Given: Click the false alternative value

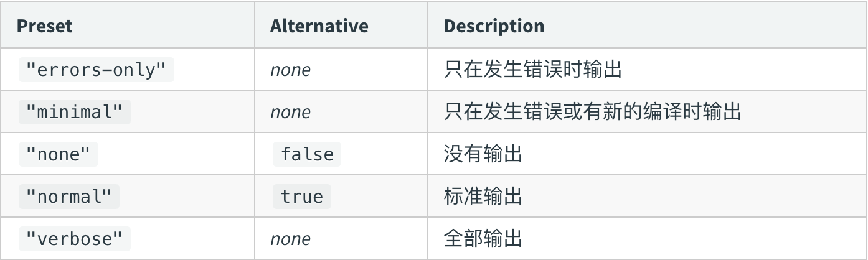Looking at the screenshot, I should point(307,154).
